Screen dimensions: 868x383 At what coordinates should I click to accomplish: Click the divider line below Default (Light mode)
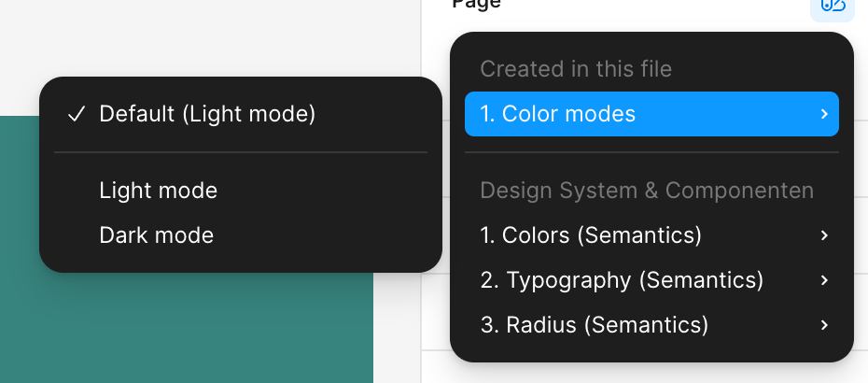coord(240,152)
